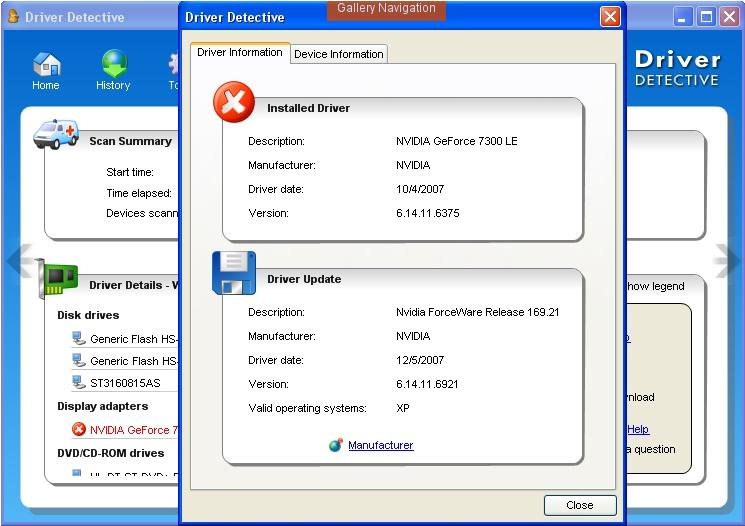The image size is (745, 526).
Task: Switch to the Device Information tab
Action: pyautogui.click(x=339, y=54)
